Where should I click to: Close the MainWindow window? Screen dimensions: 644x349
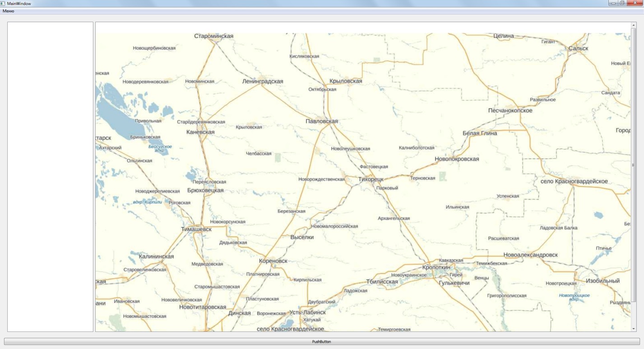coord(635,3)
